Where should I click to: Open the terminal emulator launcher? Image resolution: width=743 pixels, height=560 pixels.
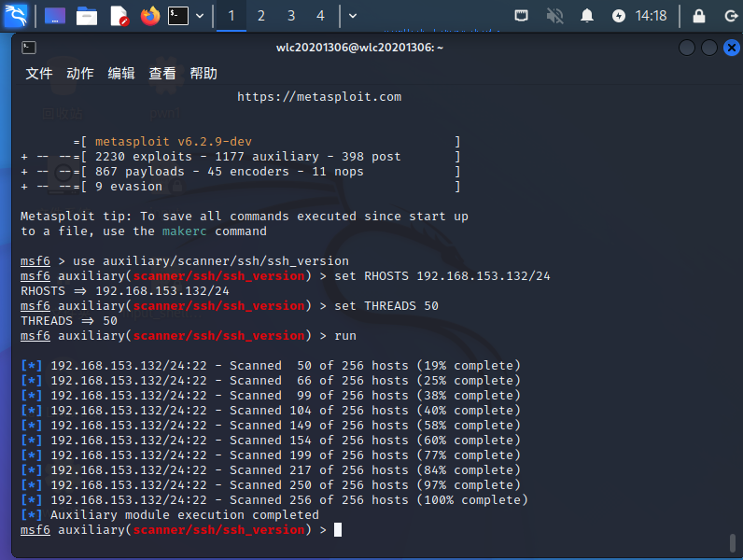[x=178, y=16]
